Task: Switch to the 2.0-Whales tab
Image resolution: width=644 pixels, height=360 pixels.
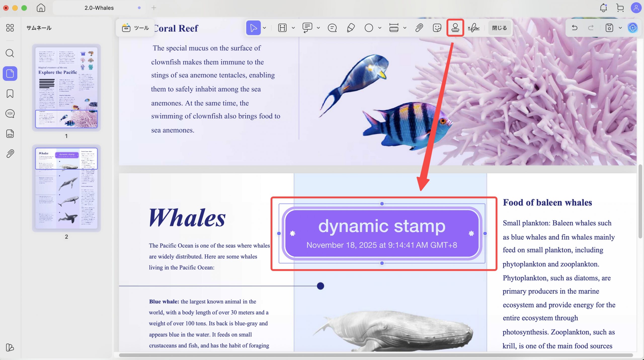Action: [99, 8]
